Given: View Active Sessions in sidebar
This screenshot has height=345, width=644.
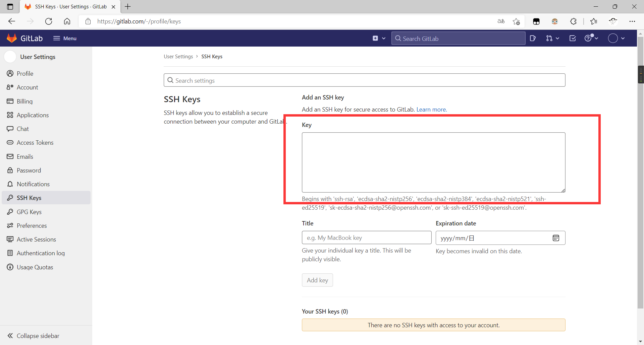Looking at the screenshot, I should pos(46,239).
